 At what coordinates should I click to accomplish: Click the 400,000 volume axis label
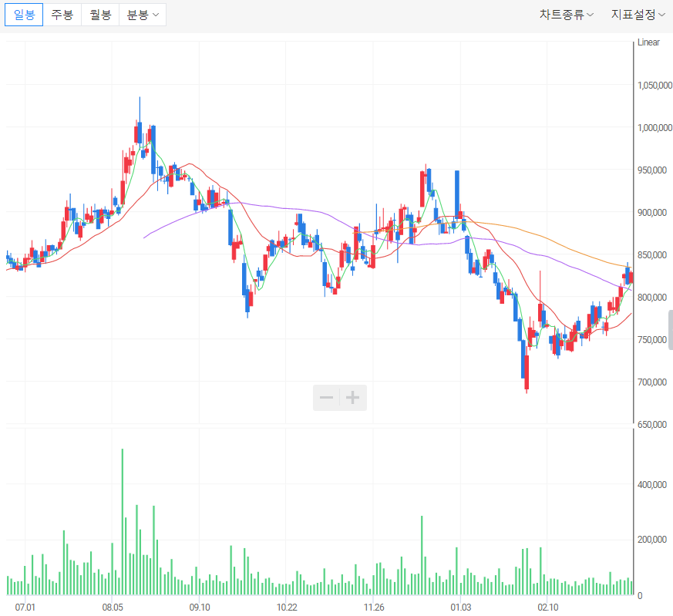click(x=652, y=485)
